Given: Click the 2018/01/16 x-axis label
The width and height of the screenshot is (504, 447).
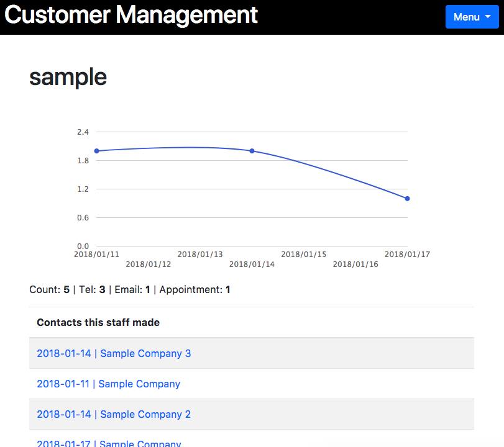Looking at the screenshot, I should coord(355,264).
